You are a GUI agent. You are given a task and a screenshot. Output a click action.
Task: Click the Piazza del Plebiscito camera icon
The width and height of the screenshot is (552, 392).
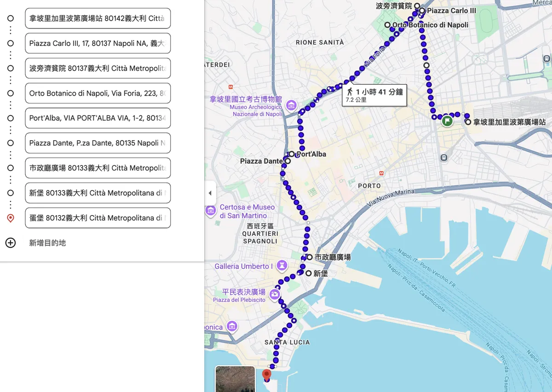click(275, 295)
